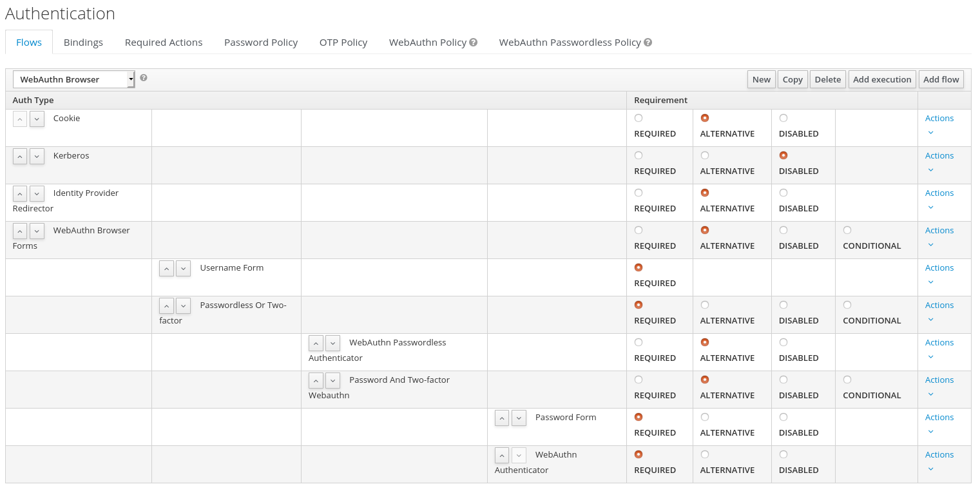The image size is (980, 493).
Task: Open Actions menu for Username Form
Action: pyautogui.click(x=939, y=275)
